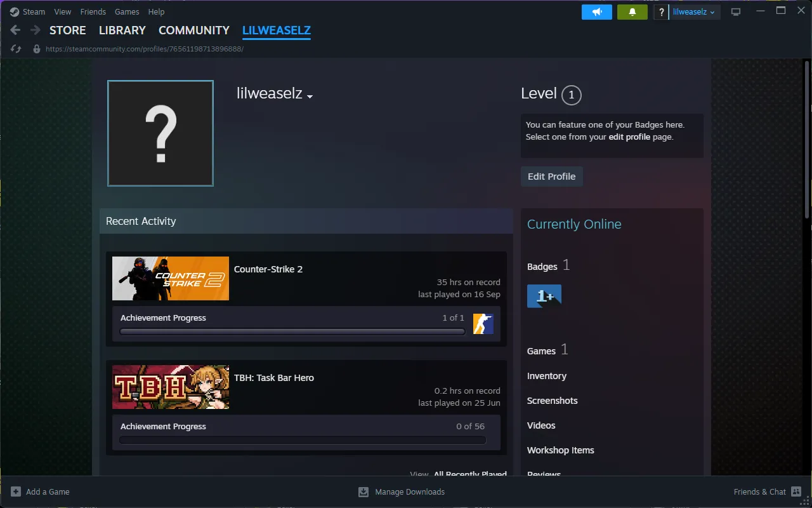Open the Workshop Items link
812x508 pixels.
[561, 450]
